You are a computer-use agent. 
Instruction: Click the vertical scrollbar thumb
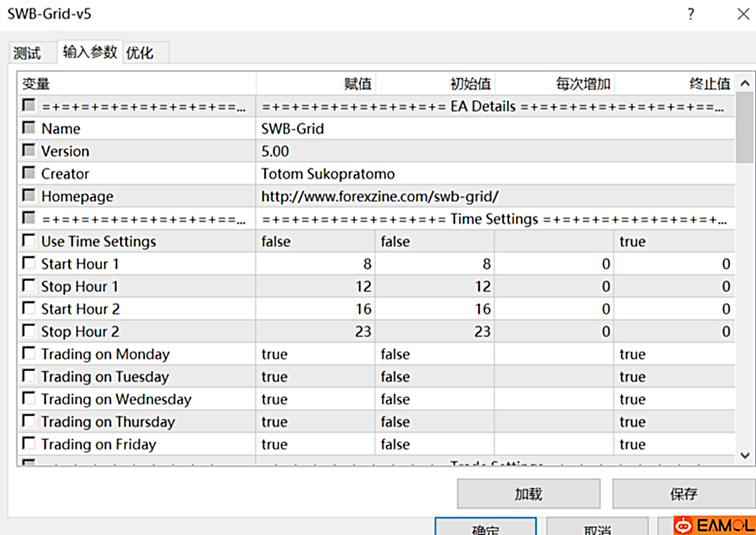point(745,128)
